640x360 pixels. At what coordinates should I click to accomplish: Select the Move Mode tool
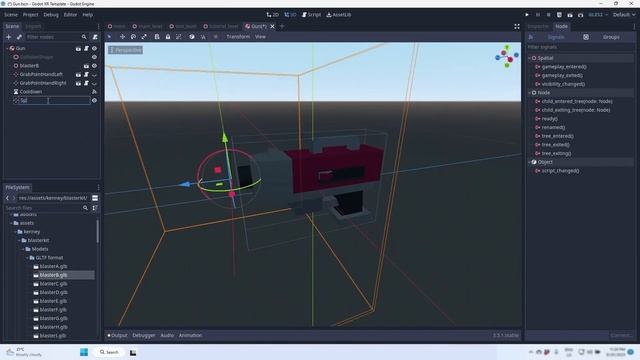point(122,37)
